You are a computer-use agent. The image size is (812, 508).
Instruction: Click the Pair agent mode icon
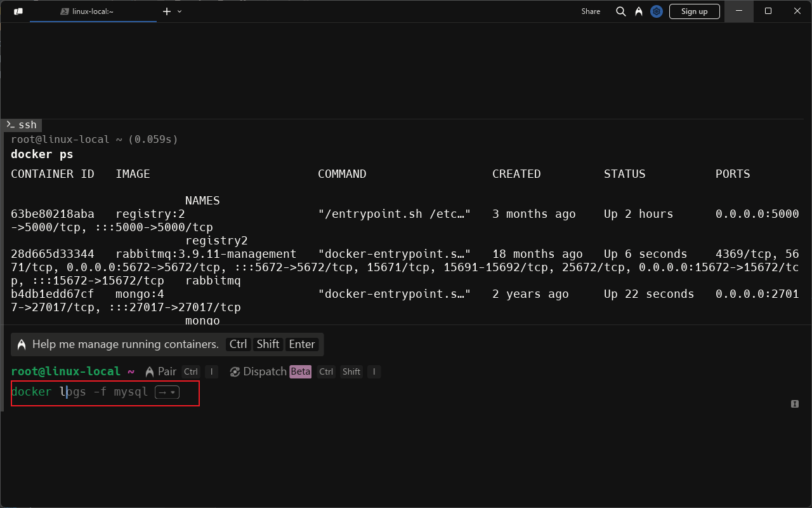coord(150,372)
